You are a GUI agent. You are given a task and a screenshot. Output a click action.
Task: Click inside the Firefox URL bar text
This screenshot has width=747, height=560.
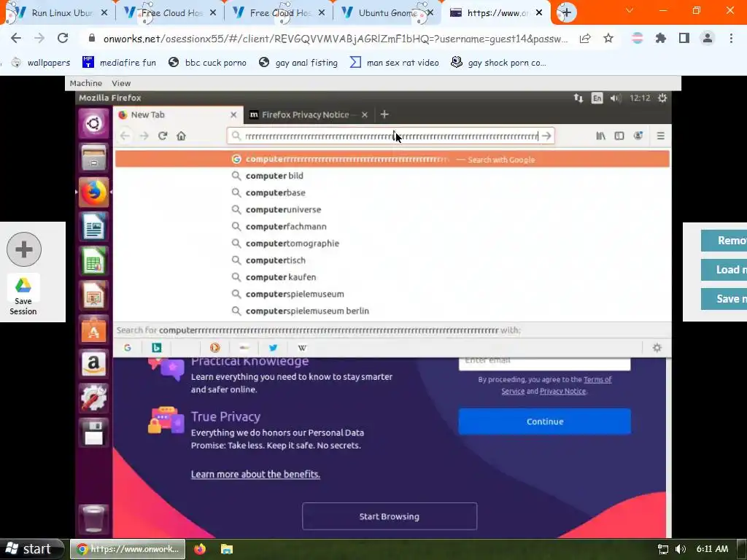coord(391,136)
